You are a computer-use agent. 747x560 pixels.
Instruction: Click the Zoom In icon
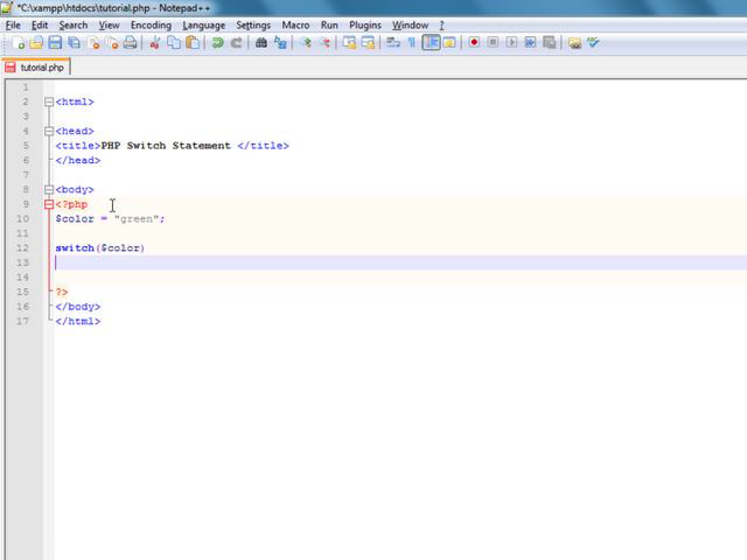click(x=306, y=43)
